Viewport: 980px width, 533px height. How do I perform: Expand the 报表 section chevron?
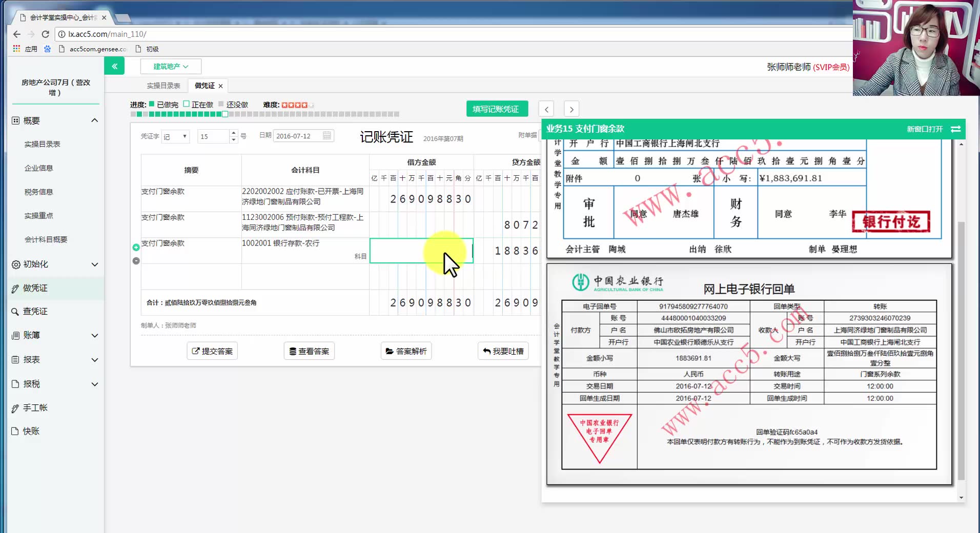pyautogui.click(x=94, y=360)
